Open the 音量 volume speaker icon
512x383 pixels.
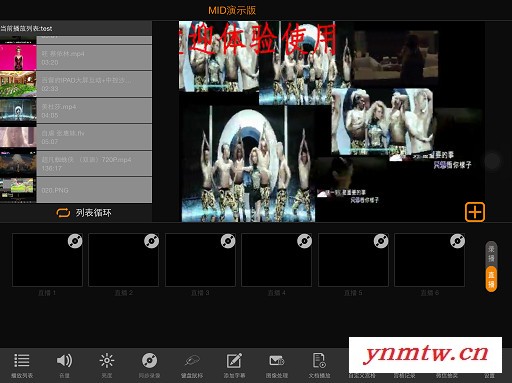pyautogui.click(x=64, y=361)
